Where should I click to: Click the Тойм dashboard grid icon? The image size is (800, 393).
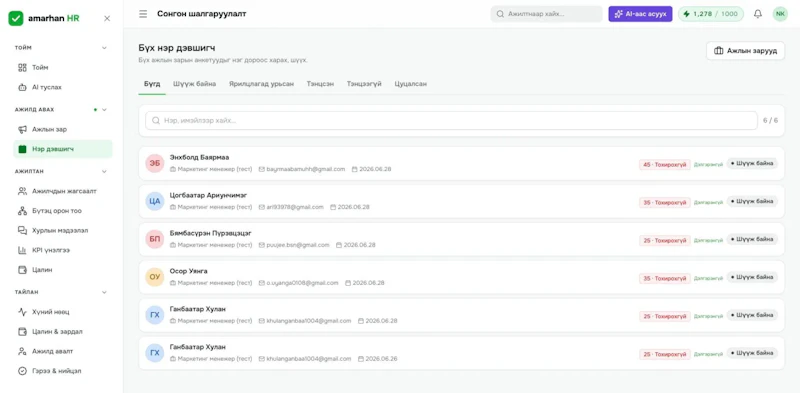[22, 67]
